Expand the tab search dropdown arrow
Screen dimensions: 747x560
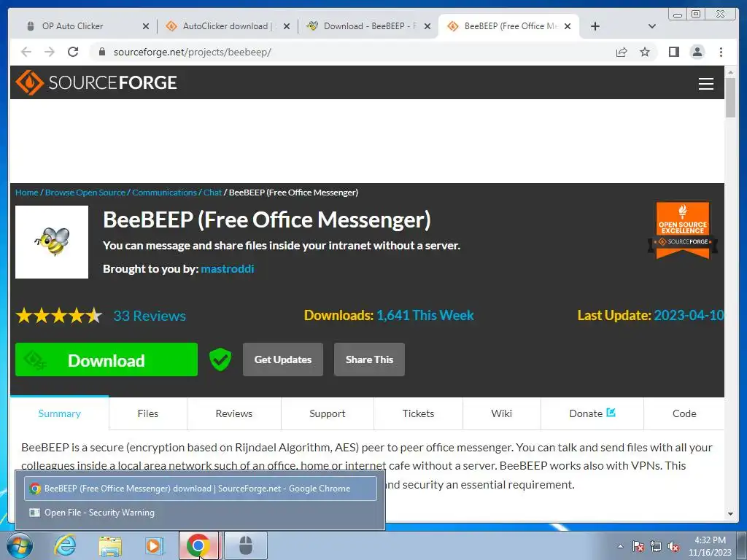(652, 26)
